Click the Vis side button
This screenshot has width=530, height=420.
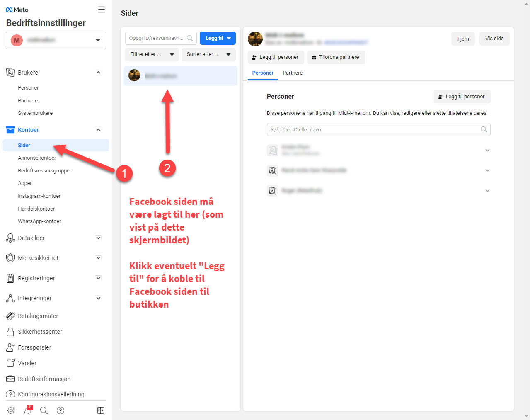click(494, 39)
